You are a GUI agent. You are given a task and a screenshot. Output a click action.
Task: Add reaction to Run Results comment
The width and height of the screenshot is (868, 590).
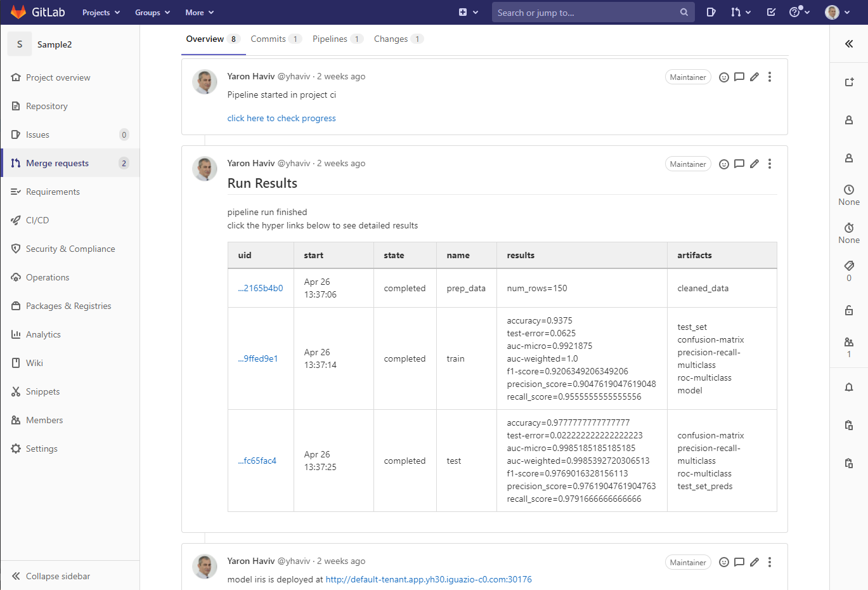(x=723, y=164)
